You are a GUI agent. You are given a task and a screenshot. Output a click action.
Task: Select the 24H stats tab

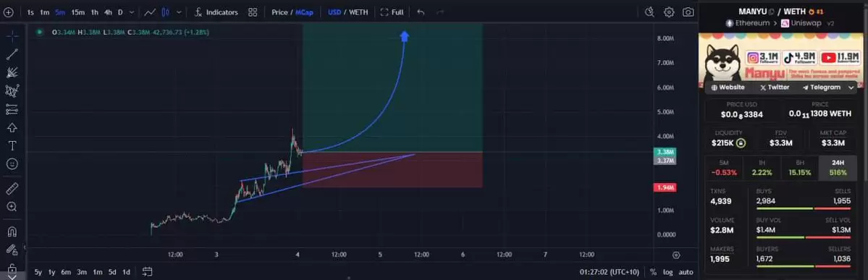838,168
